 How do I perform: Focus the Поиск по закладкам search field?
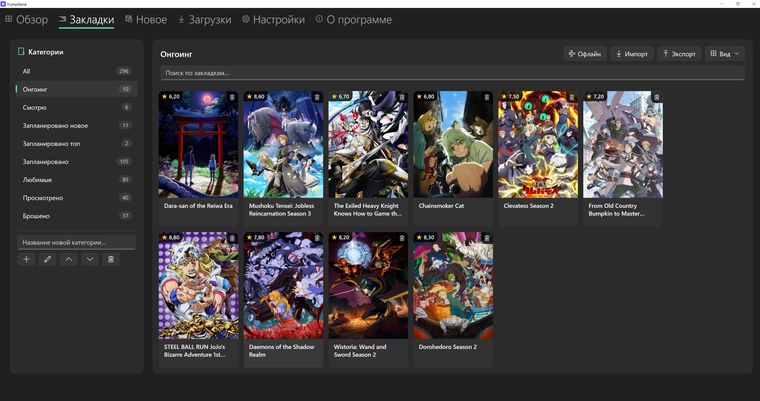click(453, 73)
